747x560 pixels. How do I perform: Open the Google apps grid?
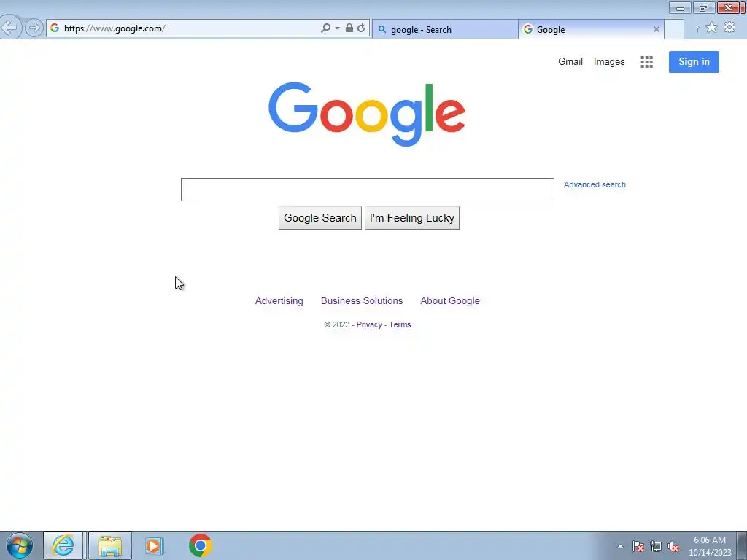[646, 62]
